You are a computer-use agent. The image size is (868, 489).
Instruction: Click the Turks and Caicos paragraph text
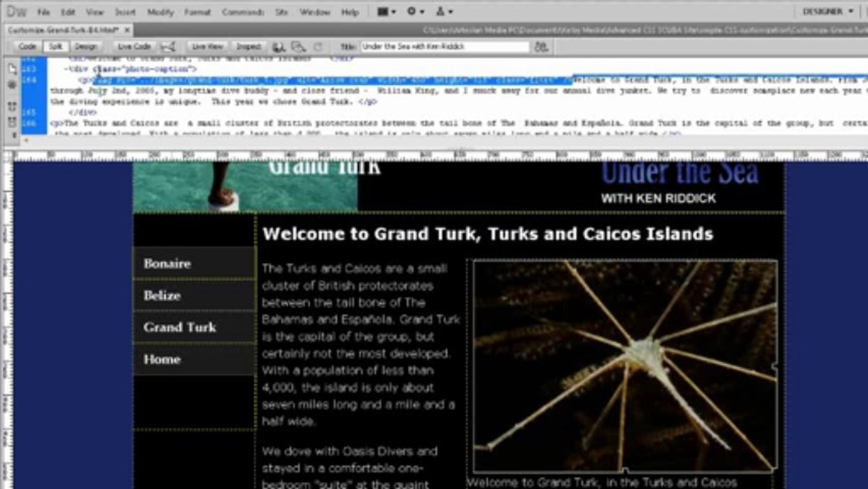(x=360, y=345)
